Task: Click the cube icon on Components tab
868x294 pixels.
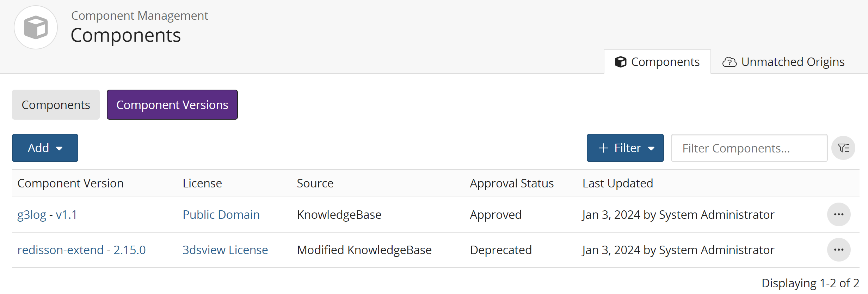Action: click(x=621, y=62)
